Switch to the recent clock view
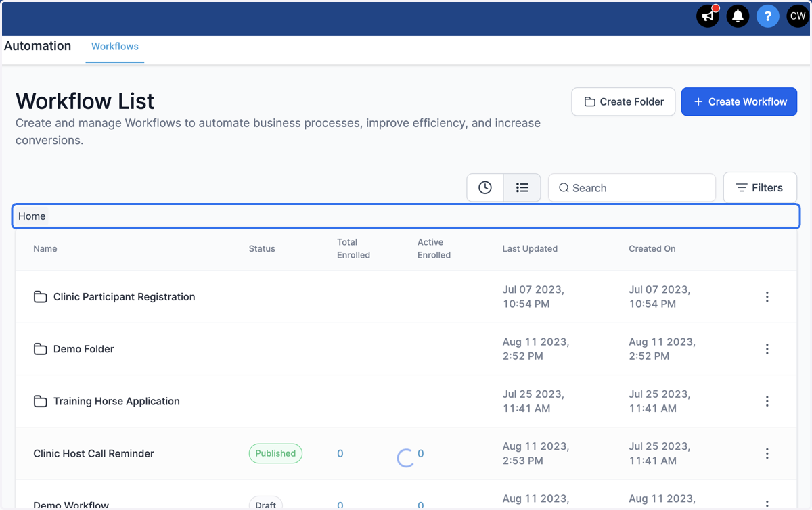Image resolution: width=812 pixels, height=510 pixels. (x=485, y=188)
